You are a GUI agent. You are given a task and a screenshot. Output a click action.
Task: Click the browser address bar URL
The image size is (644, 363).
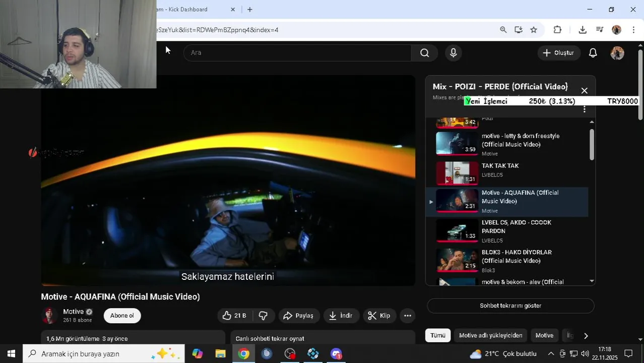218,30
